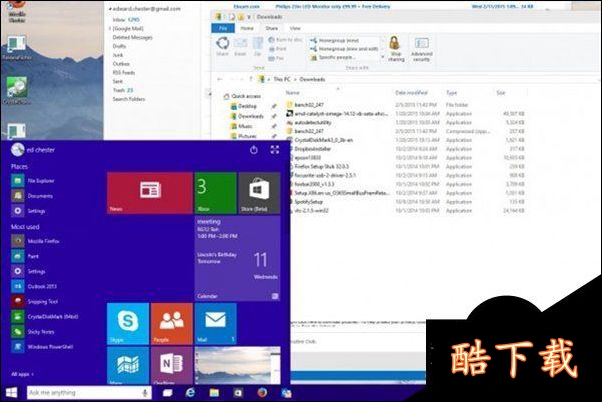Image resolution: width=602 pixels, height=402 pixels.
Task: Open the Skype tile
Action: coord(128,324)
